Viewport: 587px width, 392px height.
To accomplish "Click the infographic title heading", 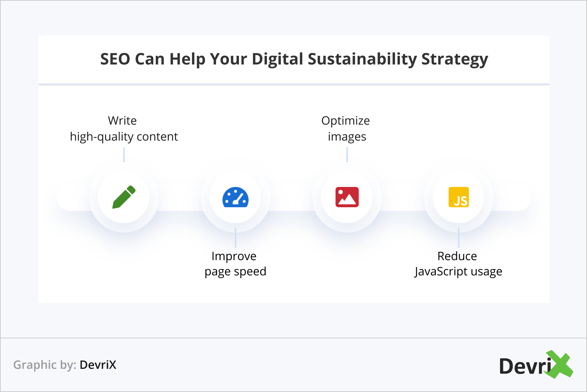I will (x=294, y=59).
